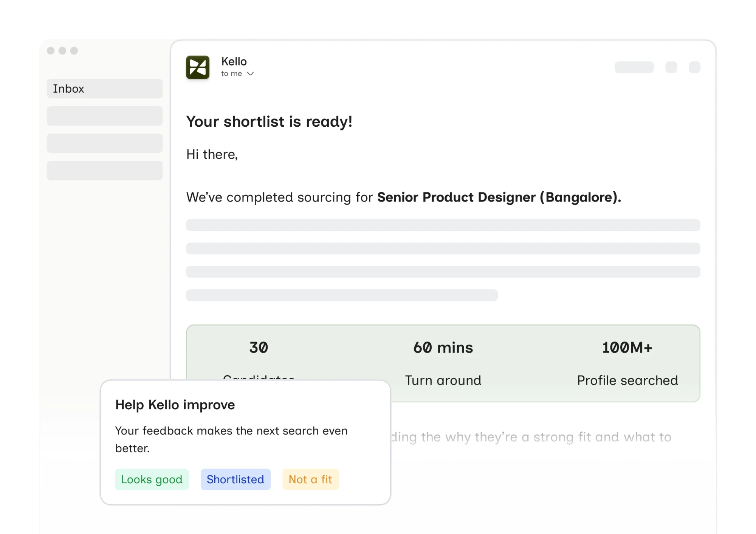Mark candidate as Shortlisted
The image size is (756, 534).
tap(235, 479)
